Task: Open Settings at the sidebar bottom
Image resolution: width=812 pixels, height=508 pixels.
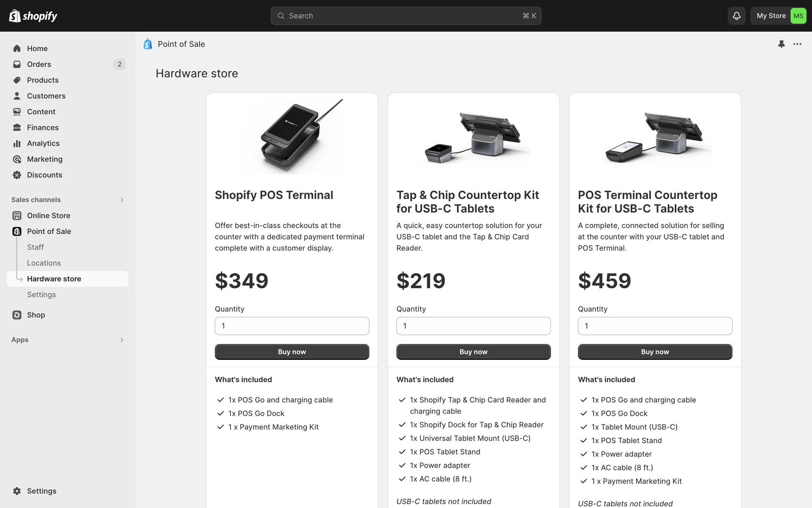Action: pos(41,491)
